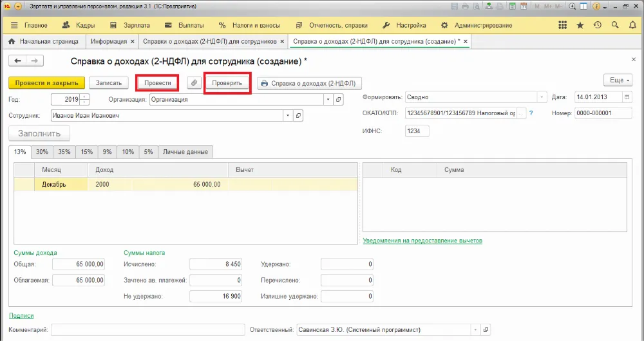Click the M+ memory button

point(548,6)
